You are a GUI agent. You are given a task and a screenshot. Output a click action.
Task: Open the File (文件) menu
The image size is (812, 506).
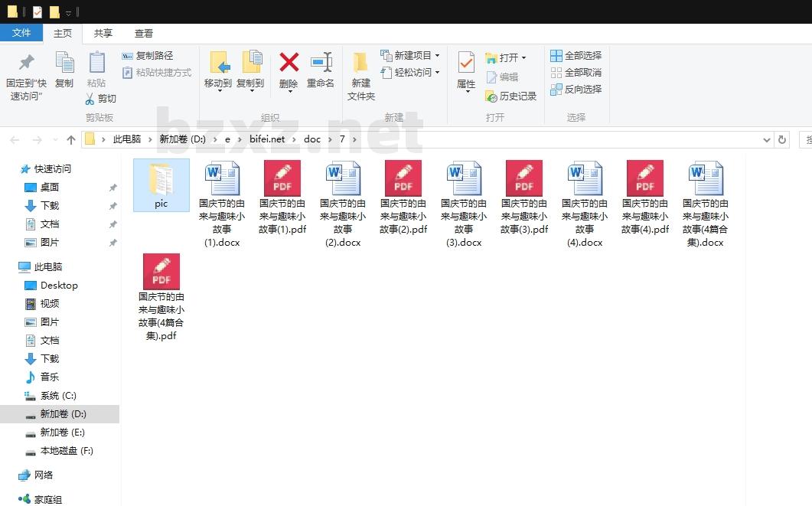(x=21, y=33)
